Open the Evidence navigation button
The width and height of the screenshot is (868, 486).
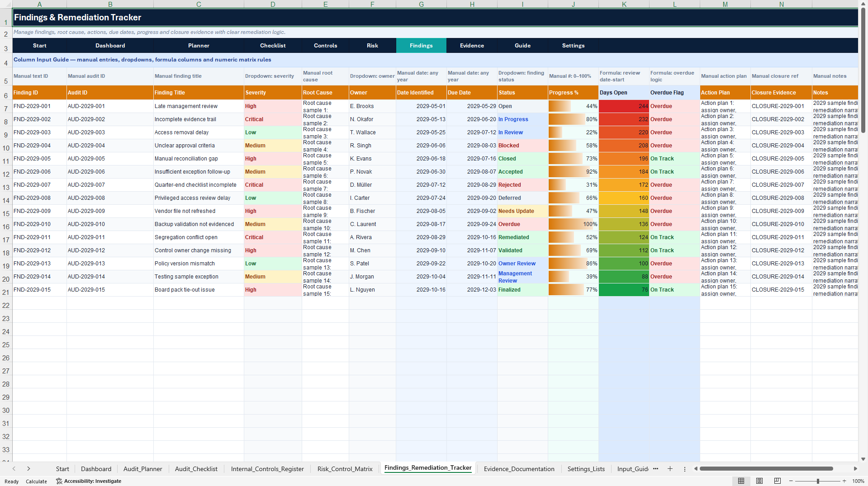tap(472, 46)
